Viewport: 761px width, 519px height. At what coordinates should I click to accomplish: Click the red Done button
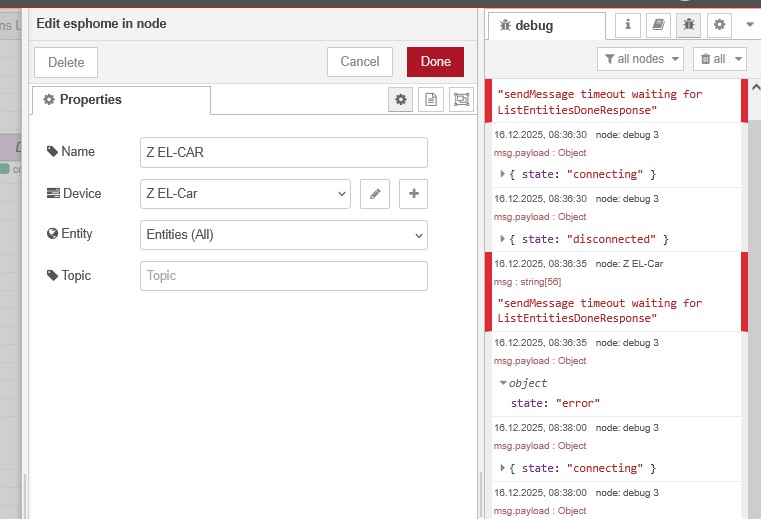[x=435, y=62]
